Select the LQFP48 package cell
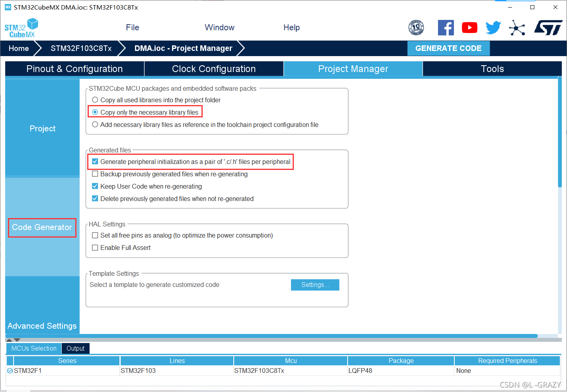The height and width of the screenshot is (392, 567). click(x=401, y=371)
